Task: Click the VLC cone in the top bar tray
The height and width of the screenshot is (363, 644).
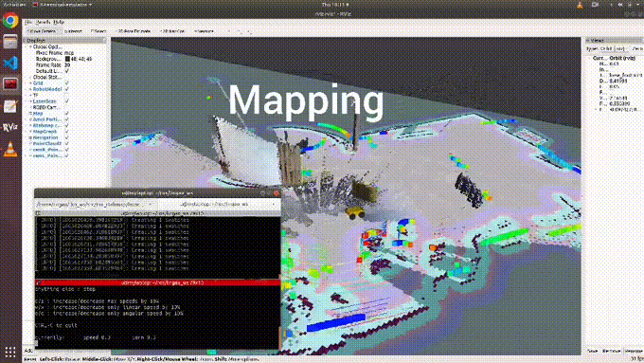Action: tap(580, 5)
